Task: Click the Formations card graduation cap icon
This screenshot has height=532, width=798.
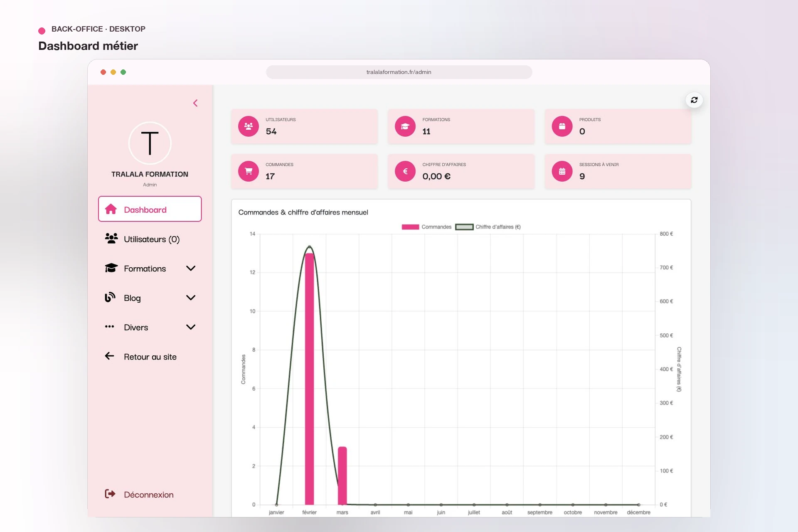Action: [x=405, y=126]
